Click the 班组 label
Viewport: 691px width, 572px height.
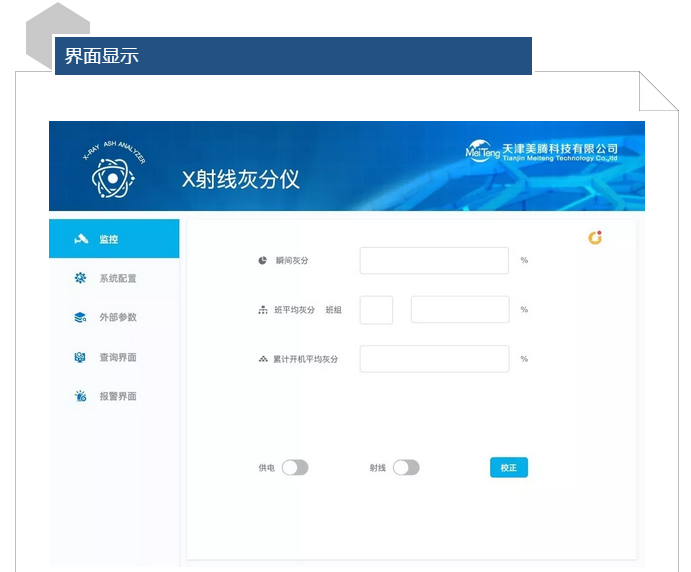pyautogui.click(x=333, y=310)
